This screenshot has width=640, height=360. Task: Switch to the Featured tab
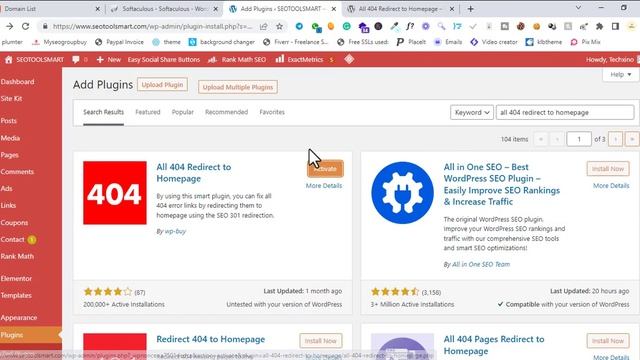point(148,112)
